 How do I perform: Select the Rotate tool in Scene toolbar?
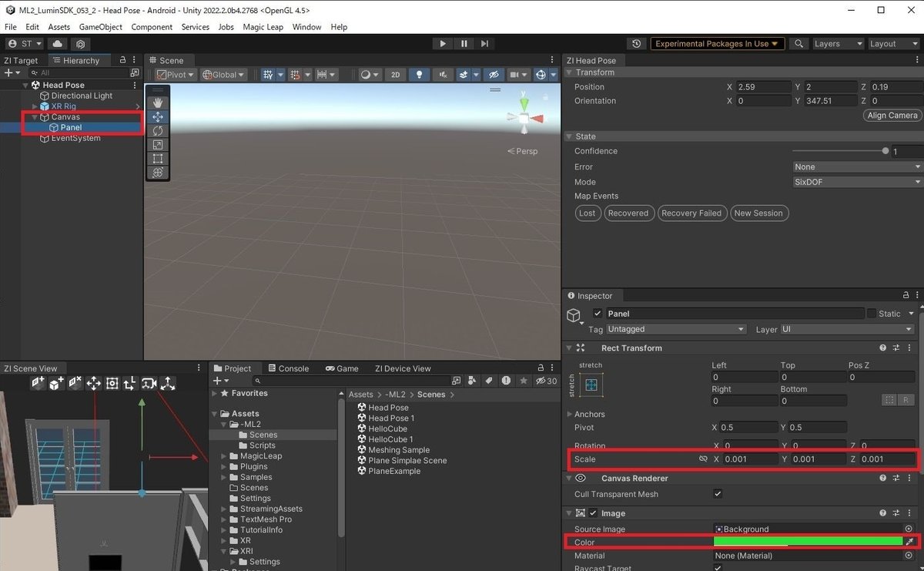[x=158, y=131]
